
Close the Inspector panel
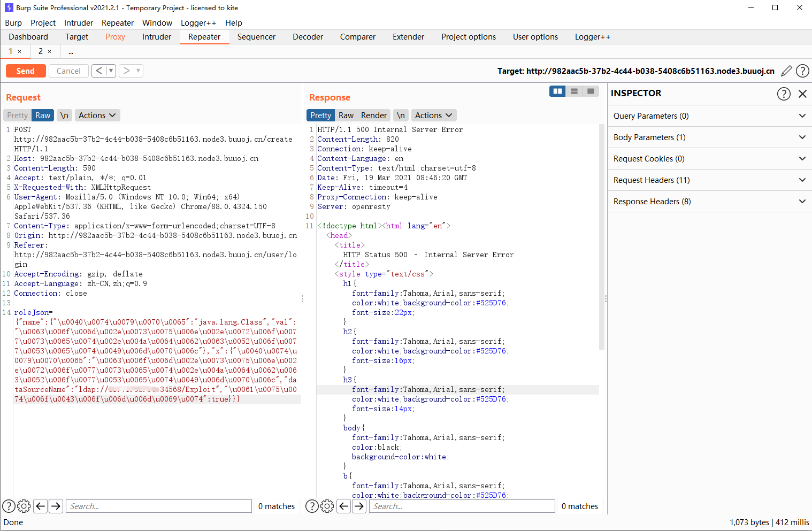click(802, 94)
